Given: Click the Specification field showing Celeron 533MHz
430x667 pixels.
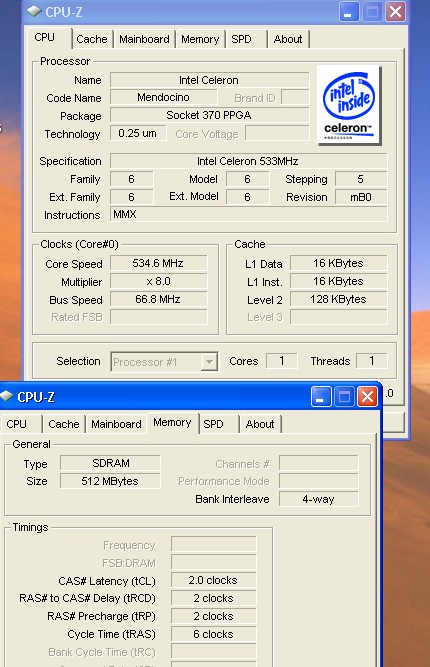Looking at the screenshot, I should (248, 161).
